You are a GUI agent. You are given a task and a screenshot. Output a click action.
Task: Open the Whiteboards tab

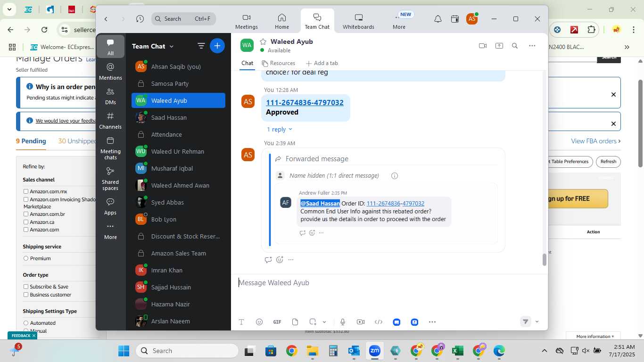point(358,21)
